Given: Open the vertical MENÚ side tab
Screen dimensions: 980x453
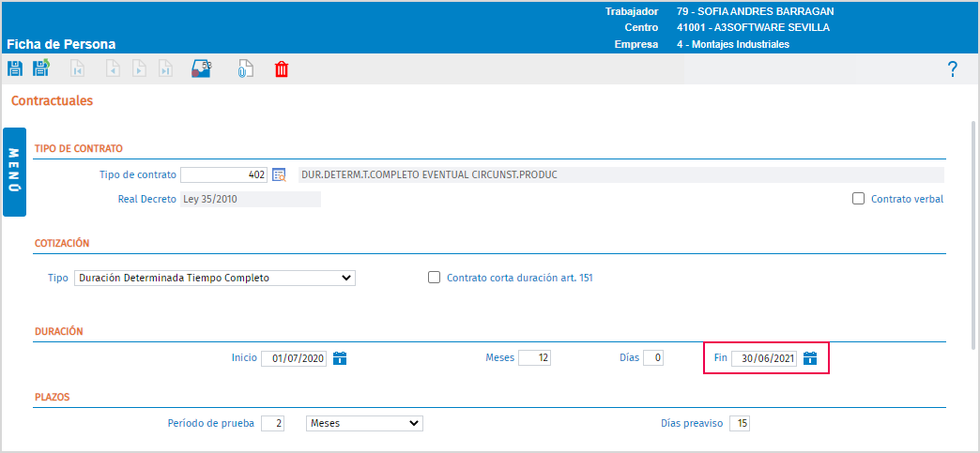Looking at the screenshot, I should (14, 172).
